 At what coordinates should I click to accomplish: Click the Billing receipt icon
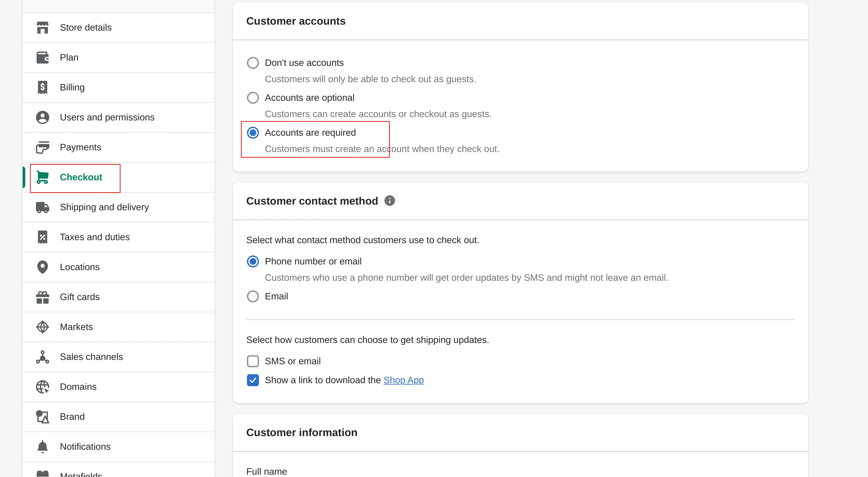[x=43, y=87]
